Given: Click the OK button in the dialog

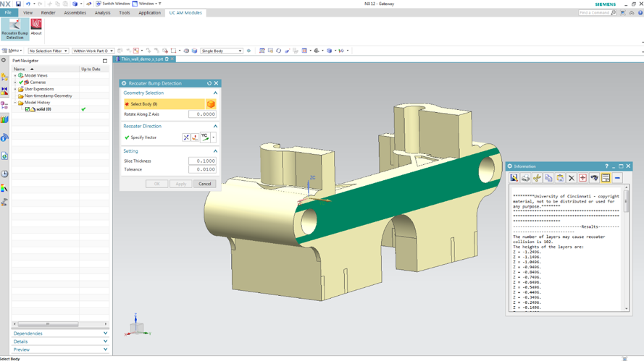Looking at the screenshot, I should pos(157,184).
